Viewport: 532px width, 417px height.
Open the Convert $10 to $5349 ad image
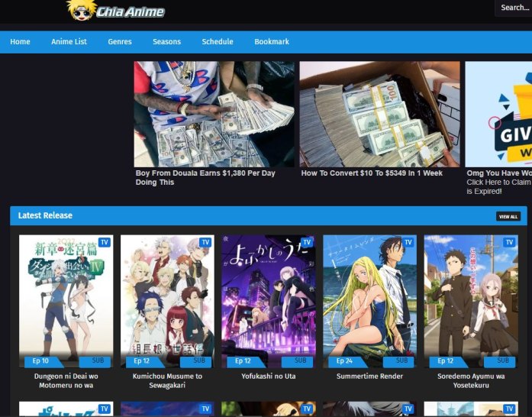[x=379, y=114]
